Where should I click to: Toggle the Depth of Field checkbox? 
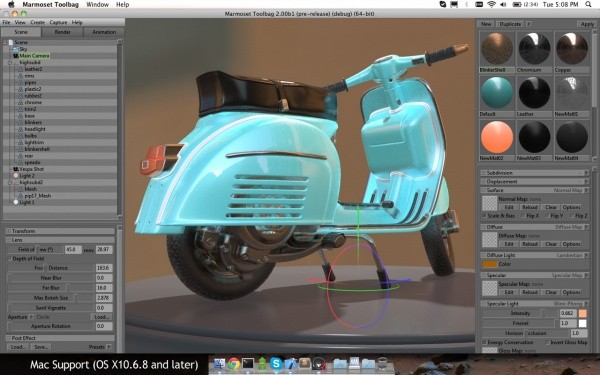point(10,259)
